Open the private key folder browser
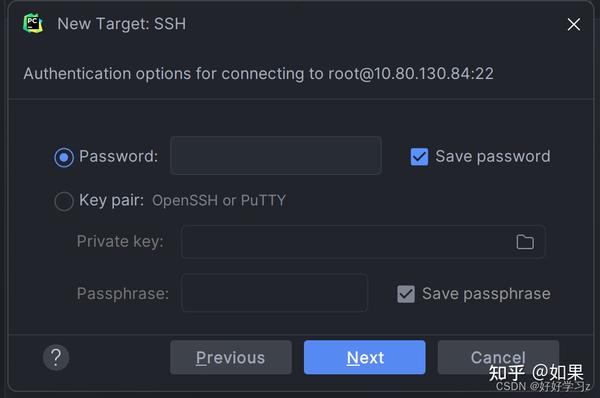Screen dimensions: 600x398 point(525,242)
